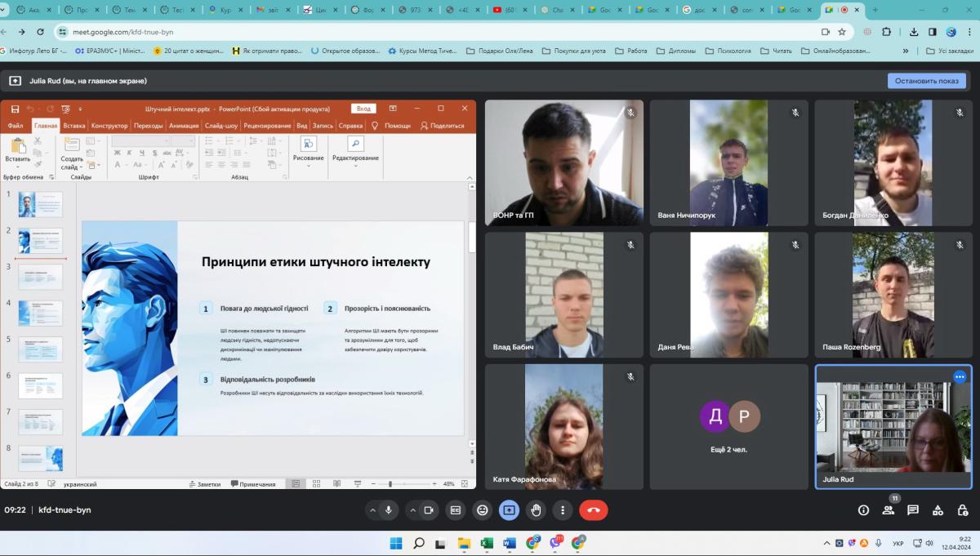Save the PowerPoint presentation via disk icon
The height and width of the screenshot is (556, 980).
click(x=15, y=109)
